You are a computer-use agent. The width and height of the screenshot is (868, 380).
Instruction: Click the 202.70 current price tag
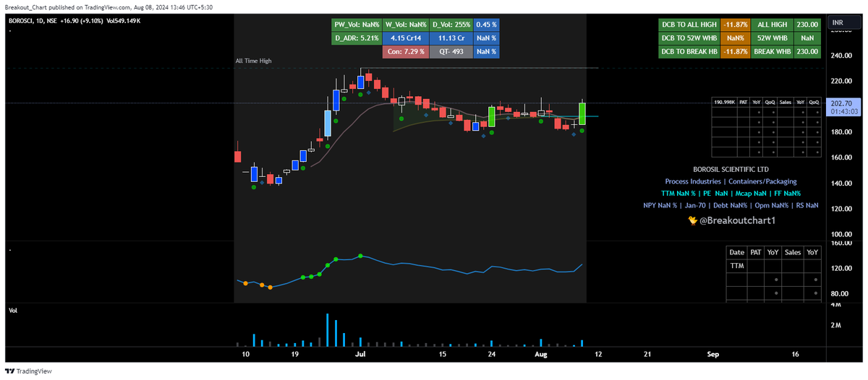(840, 103)
